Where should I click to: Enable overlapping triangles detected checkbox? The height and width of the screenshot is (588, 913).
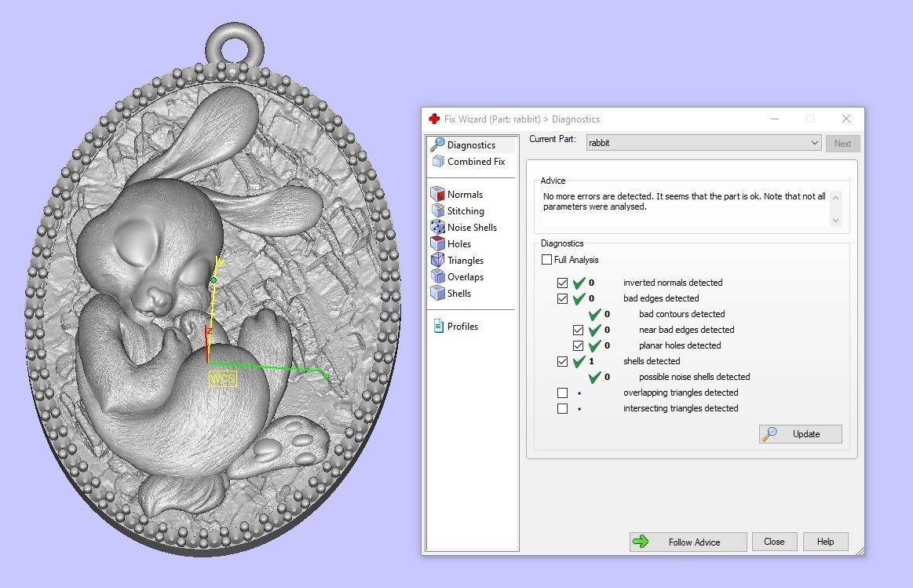pyautogui.click(x=562, y=393)
